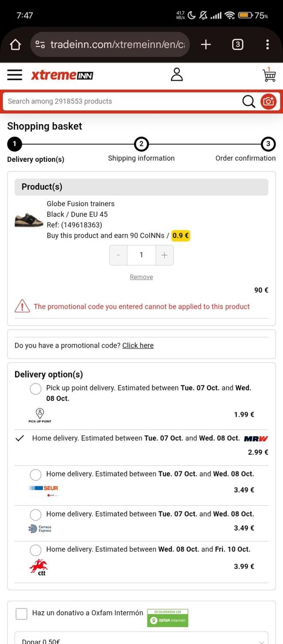Click here to enter promotional code
Viewport: 283px width, 644px height.
(x=138, y=346)
